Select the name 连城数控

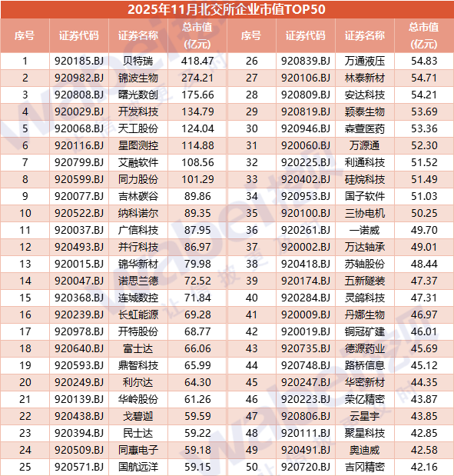click(138, 298)
